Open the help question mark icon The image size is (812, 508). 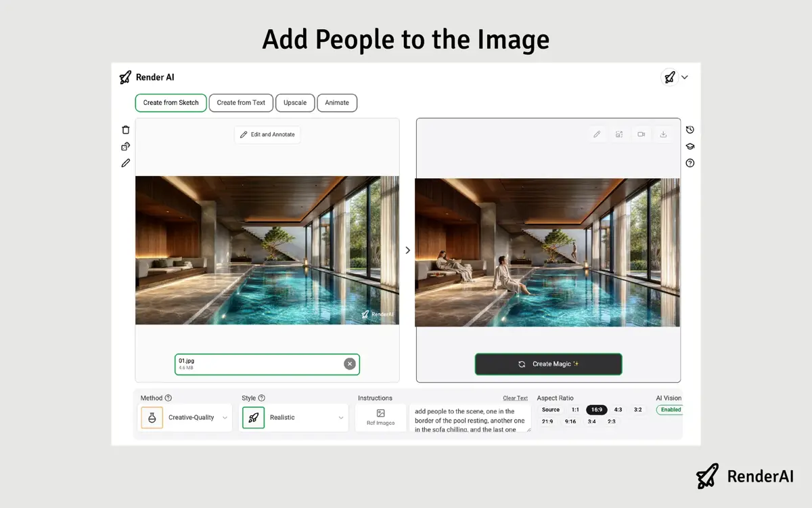pos(690,163)
